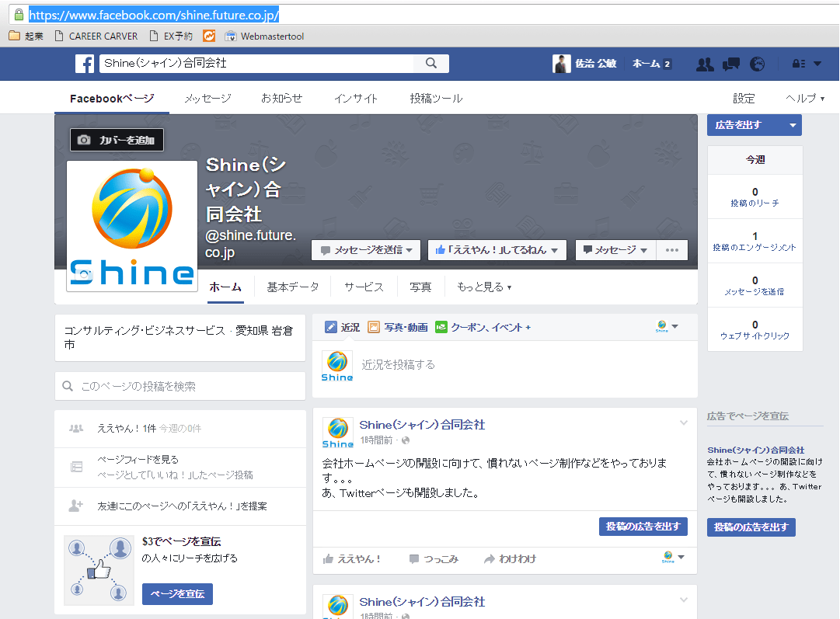Open the 設定 settings tab
The height and width of the screenshot is (619, 840).
[744, 99]
